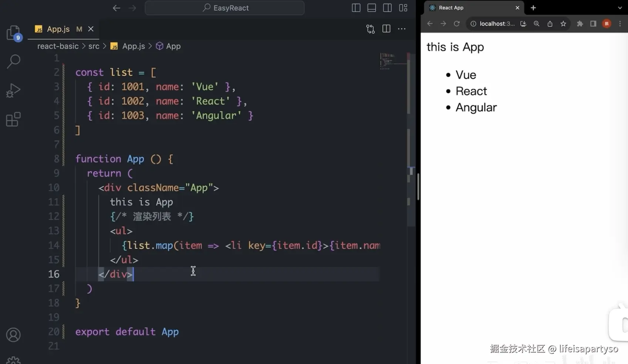The width and height of the screenshot is (628, 364).
Task: Click 'function App' declaration text
Action: [110, 159]
